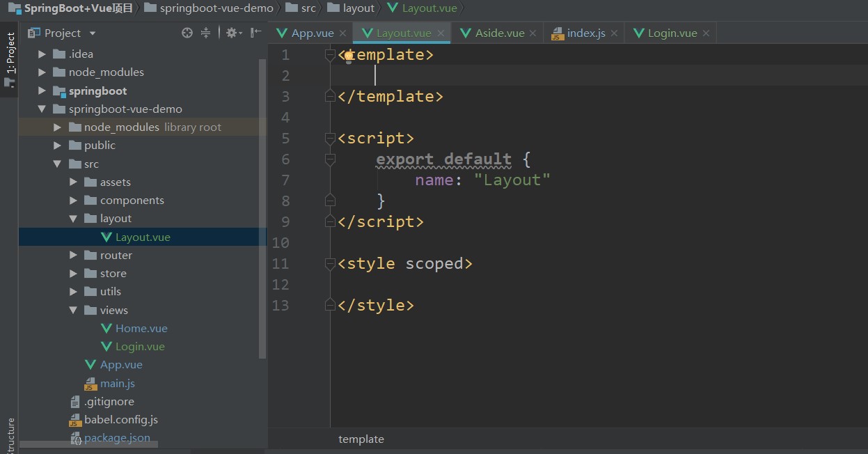Fold the script block at line 5
The image size is (868, 454).
click(x=331, y=139)
